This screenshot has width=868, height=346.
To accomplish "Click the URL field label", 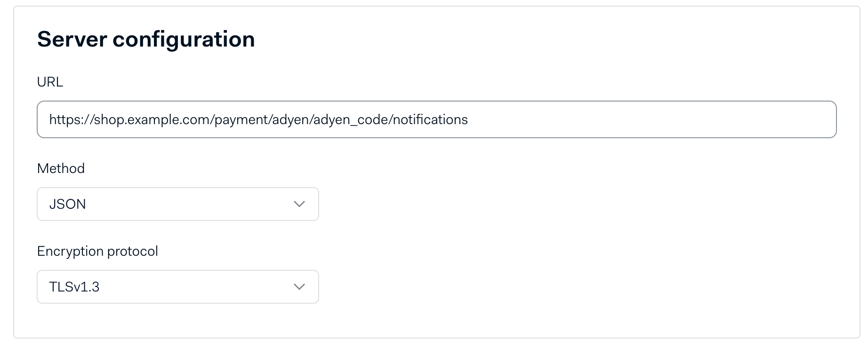I will 50,82.
